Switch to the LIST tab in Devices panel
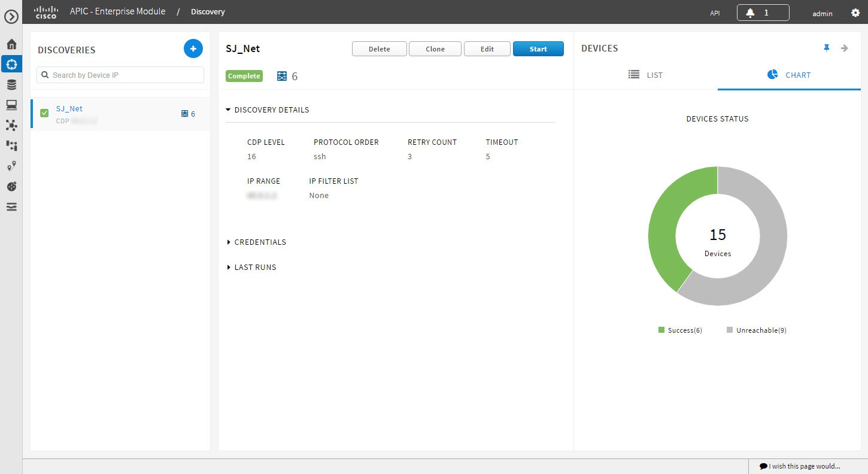 [x=647, y=75]
